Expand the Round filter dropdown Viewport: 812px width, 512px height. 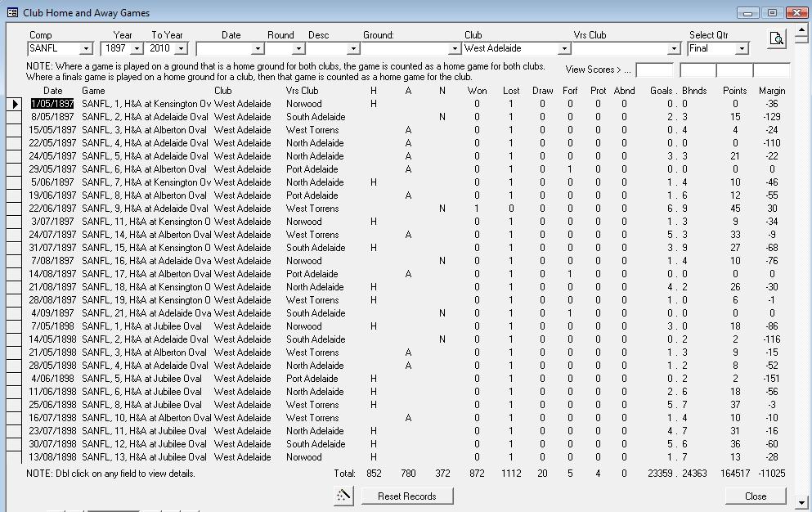298,49
